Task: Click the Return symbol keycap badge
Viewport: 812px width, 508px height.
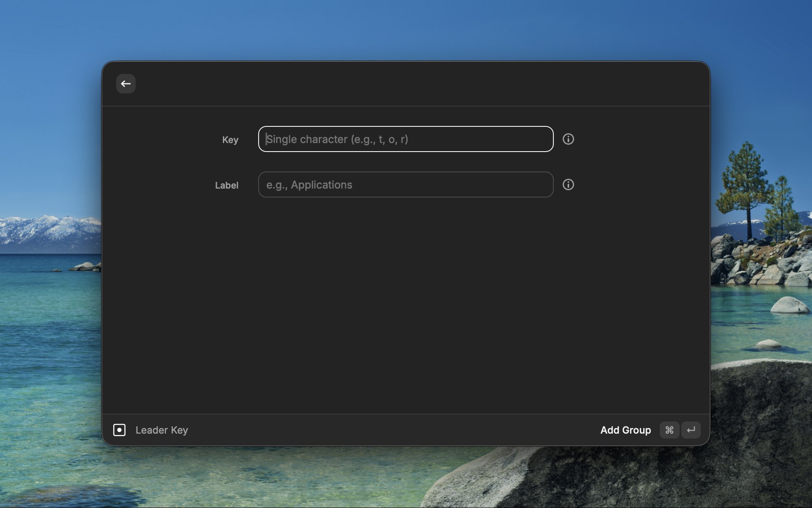Action: (691, 430)
